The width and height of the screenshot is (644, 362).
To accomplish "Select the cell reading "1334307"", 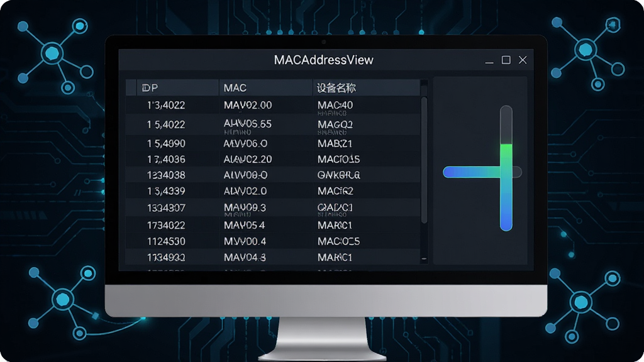I will 166,208.
